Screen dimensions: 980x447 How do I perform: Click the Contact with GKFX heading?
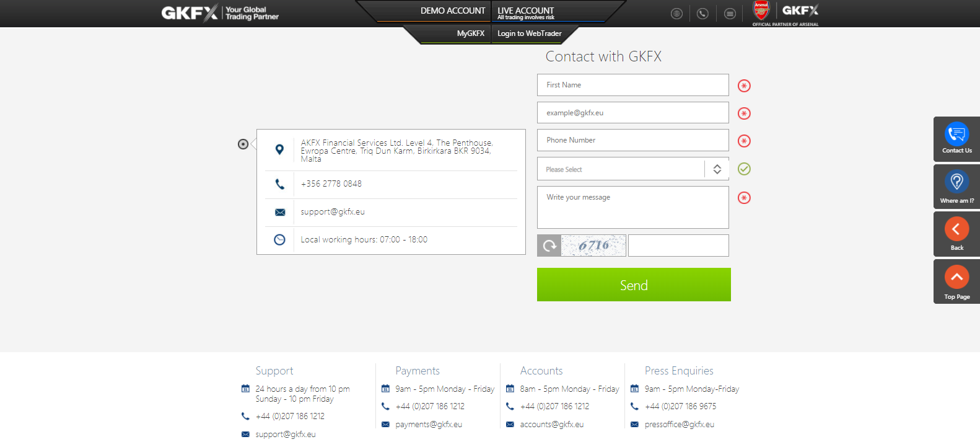[x=603, y=56]
